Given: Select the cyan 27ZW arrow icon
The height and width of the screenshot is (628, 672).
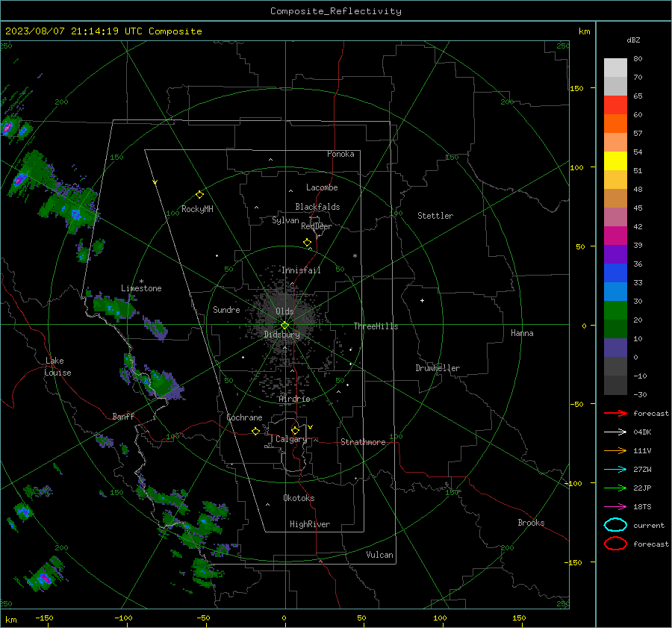Looking at the screenshot, I should [615, 470].
